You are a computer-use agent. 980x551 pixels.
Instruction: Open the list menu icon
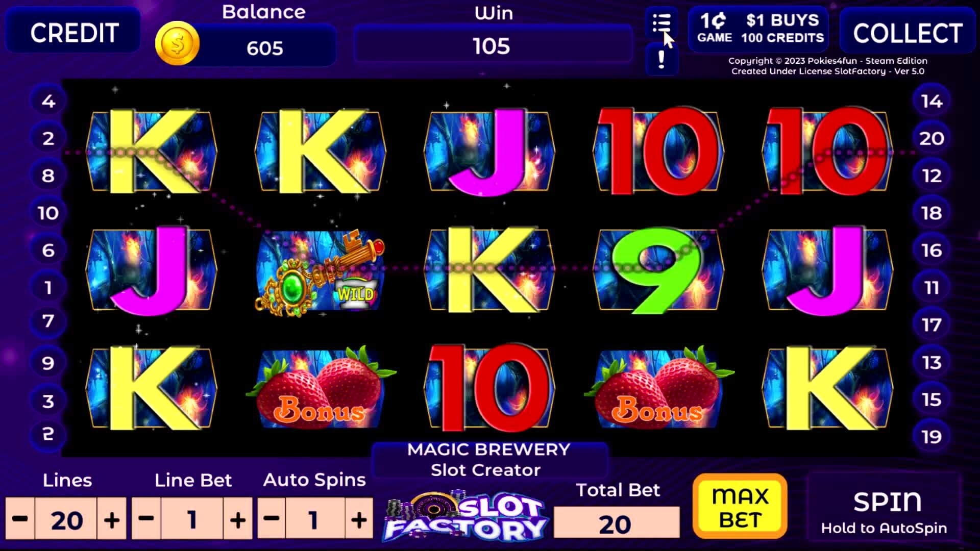coord(661,23)
